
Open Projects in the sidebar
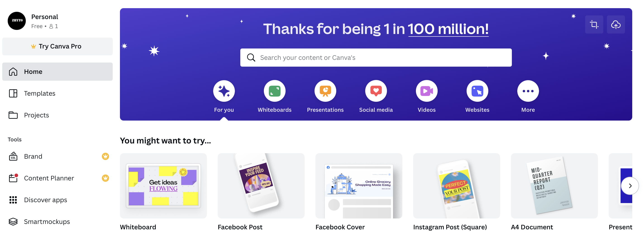(x=36, y=115)
